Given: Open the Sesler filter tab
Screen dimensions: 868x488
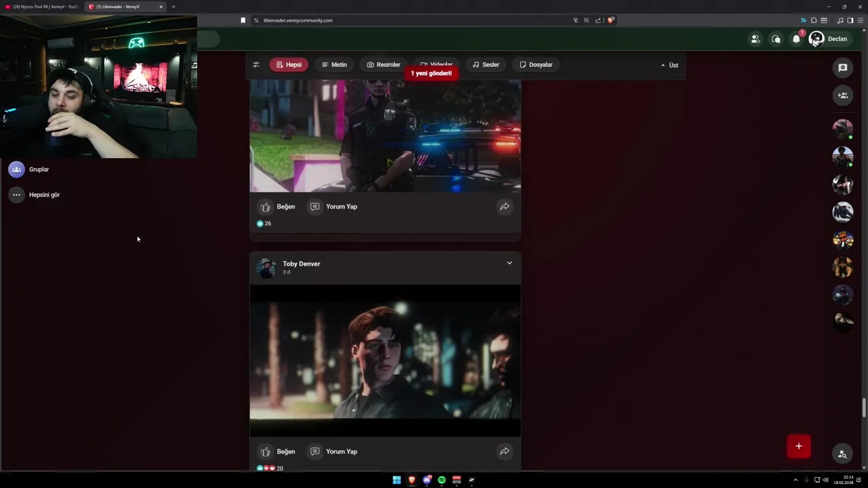Looking at the screenshot, I should tap(486, 64).
